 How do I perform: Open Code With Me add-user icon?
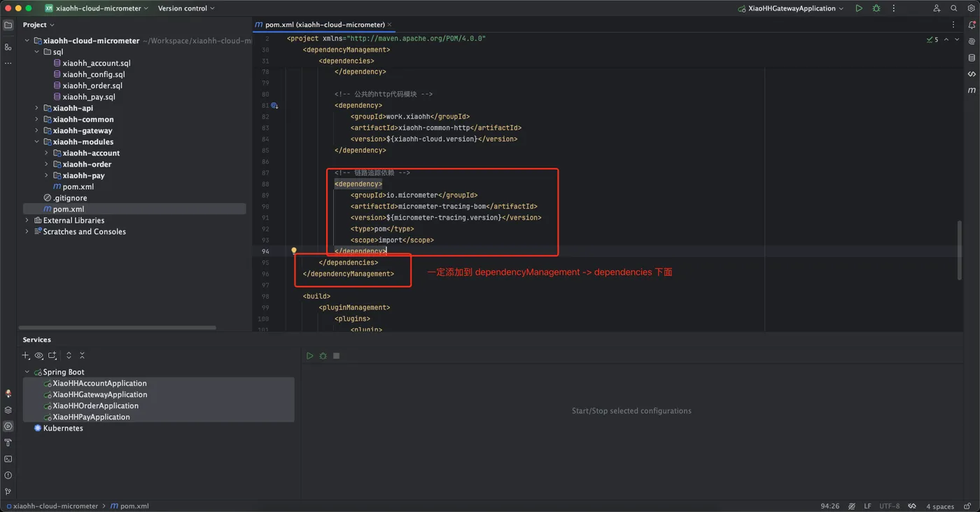click(x=937, y=8)
